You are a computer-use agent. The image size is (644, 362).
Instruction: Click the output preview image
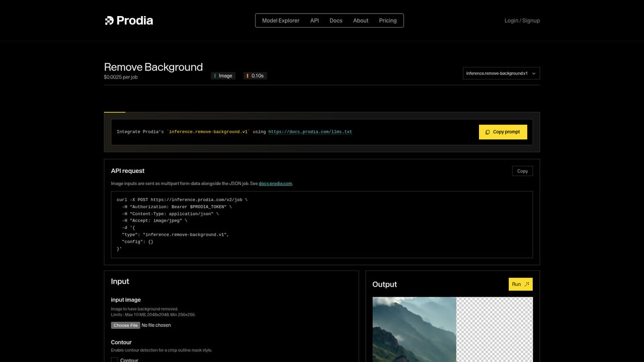click(452, 329)
